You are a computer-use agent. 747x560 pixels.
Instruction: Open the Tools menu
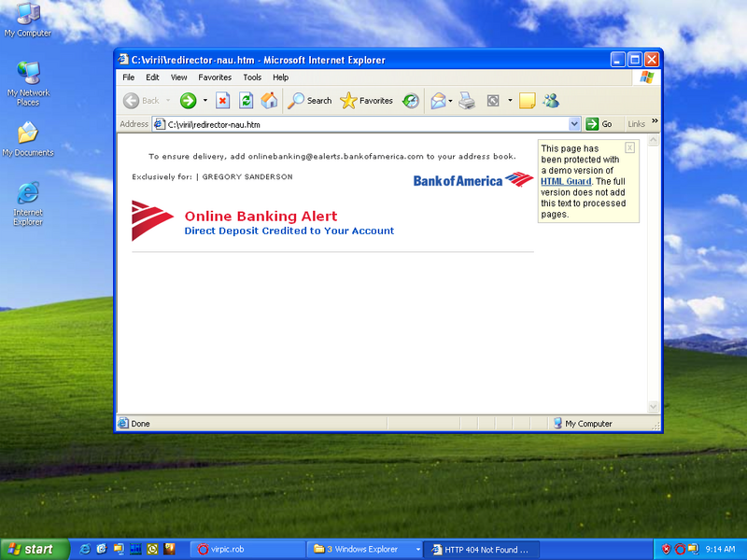(x=252, y=77)
